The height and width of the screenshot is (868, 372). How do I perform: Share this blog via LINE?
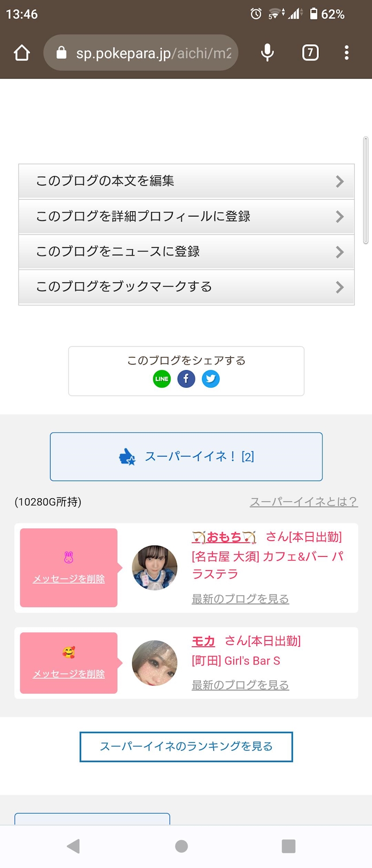tap(162, 379)
